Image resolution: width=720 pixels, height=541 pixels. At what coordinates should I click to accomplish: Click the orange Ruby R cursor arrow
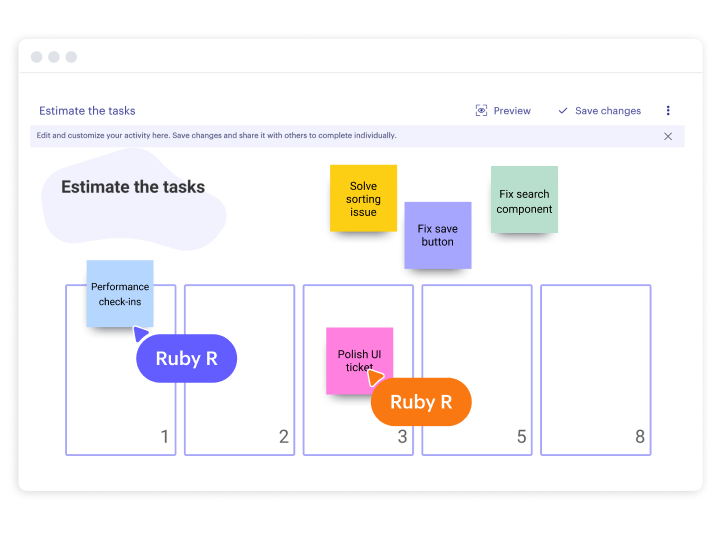(x=376, y=377)
